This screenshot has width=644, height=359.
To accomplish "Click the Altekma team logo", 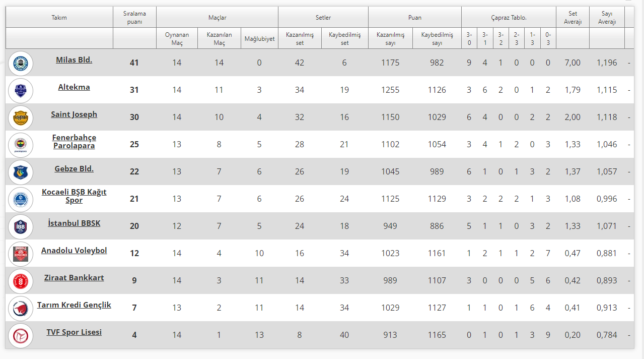I will [x=21, y=91].
